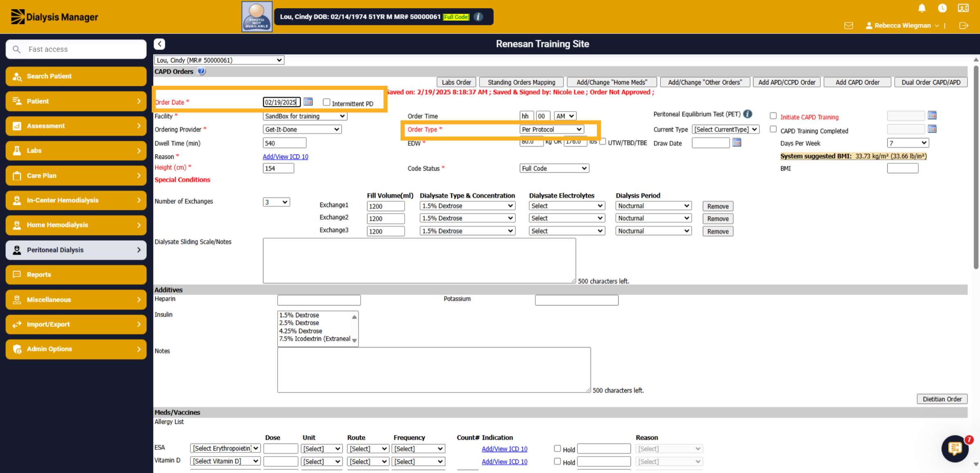Open the mail envelope icon

point(849,26)
